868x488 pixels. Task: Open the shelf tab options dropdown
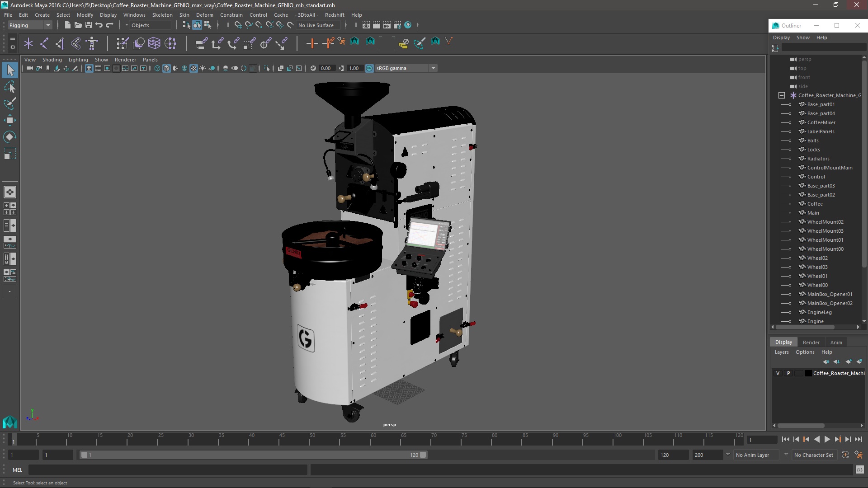click(x=12, y=47)
